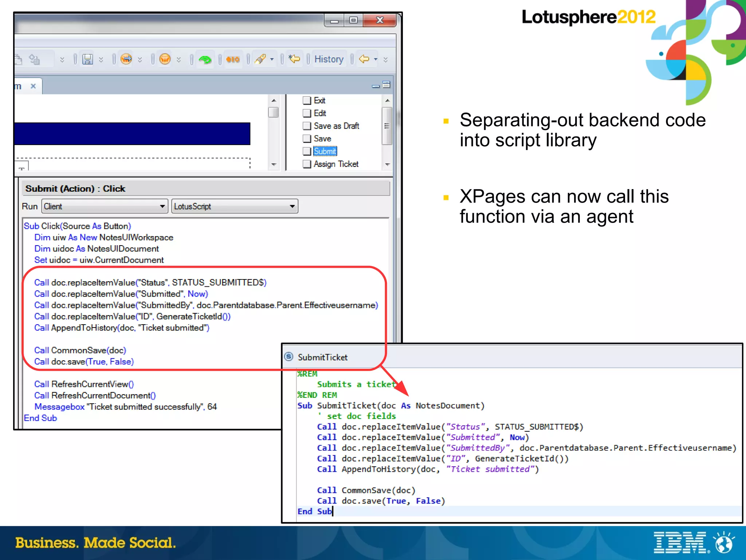The height and width of the screenshot is (560, 746).
Task: Tick the Edit action checkbox
Action: (x=307, y=113)
